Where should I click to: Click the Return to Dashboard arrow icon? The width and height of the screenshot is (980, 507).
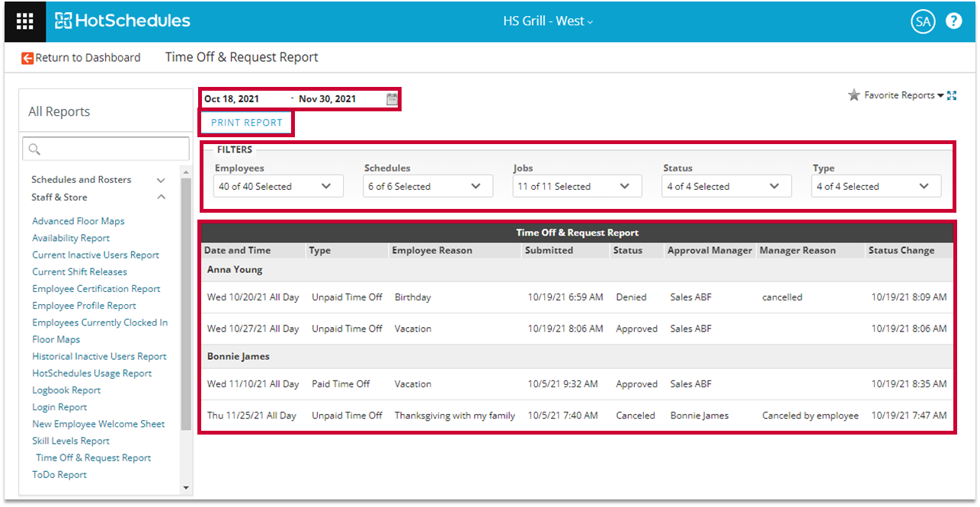[27, 58]
